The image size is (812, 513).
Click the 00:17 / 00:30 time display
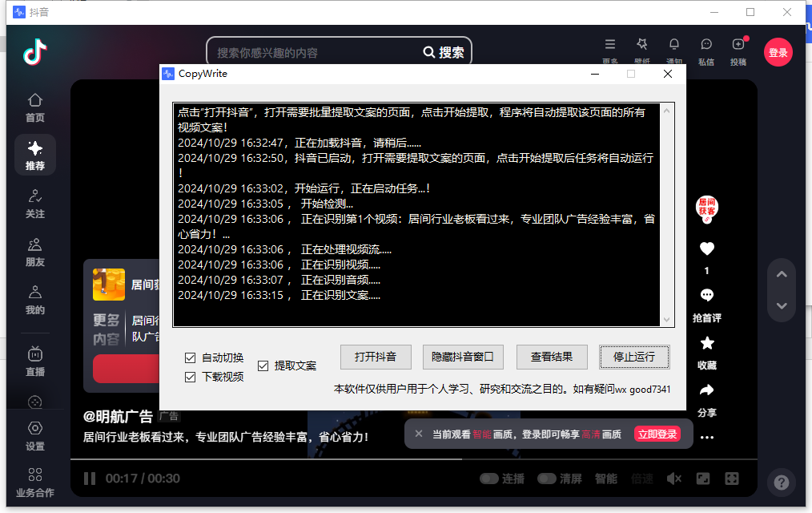click(143, 479)
